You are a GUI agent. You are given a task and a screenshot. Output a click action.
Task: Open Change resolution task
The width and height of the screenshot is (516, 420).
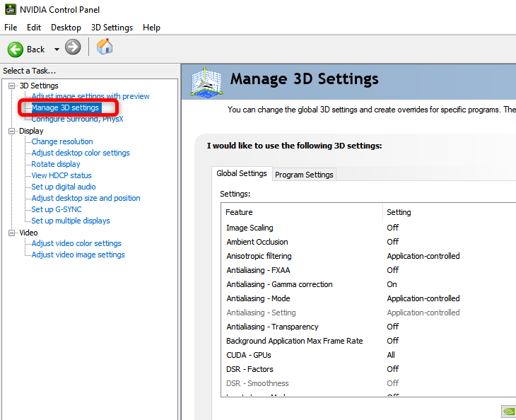click(62, 141)
